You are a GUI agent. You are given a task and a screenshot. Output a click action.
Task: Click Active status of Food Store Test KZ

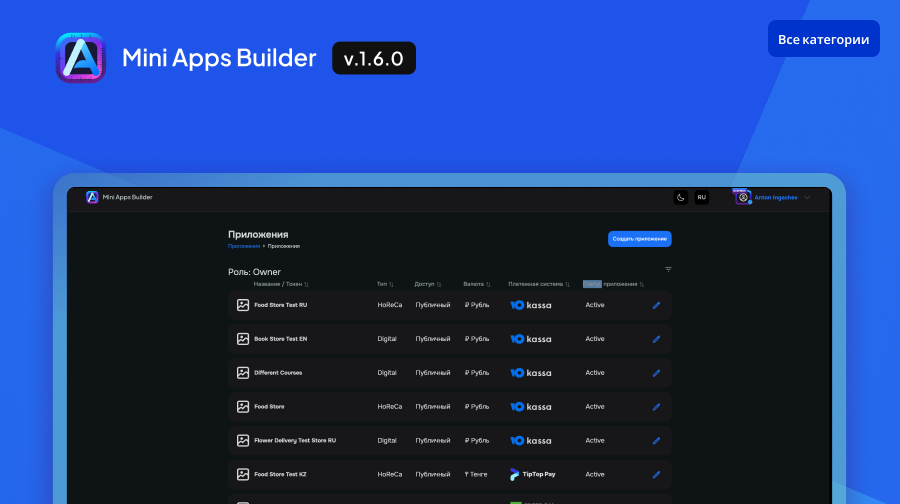pos(595,475)
